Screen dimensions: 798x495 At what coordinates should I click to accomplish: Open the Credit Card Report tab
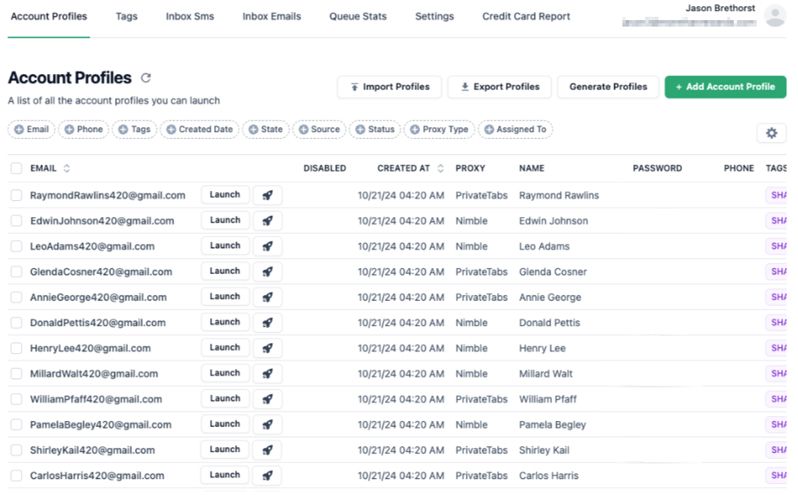pos(526,16)
